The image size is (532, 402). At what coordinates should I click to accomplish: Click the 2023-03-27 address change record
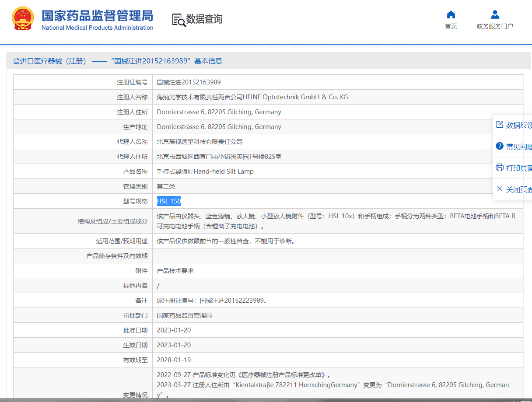(333, 390)
